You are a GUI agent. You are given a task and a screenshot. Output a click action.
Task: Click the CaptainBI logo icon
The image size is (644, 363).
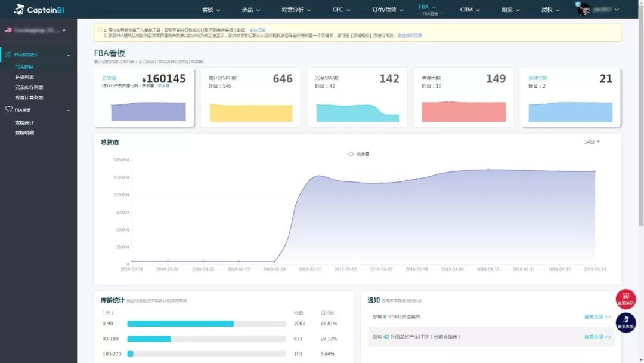point(19,10)
